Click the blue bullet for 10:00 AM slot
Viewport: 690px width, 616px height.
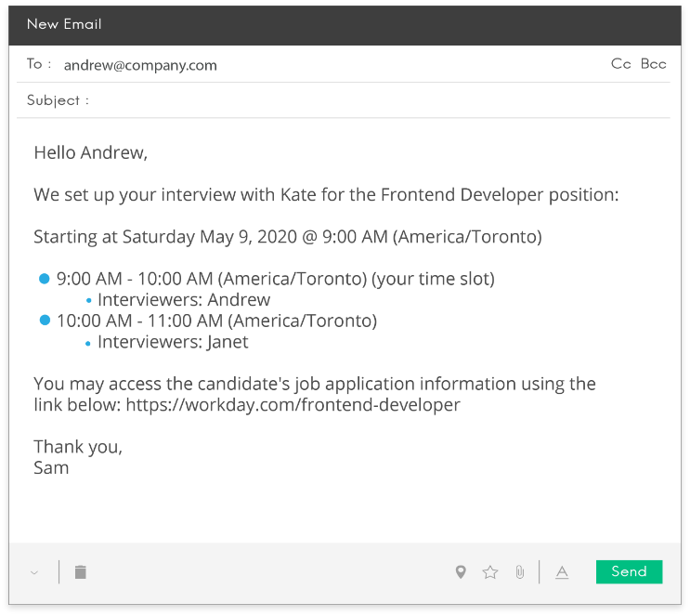[44, 321]
